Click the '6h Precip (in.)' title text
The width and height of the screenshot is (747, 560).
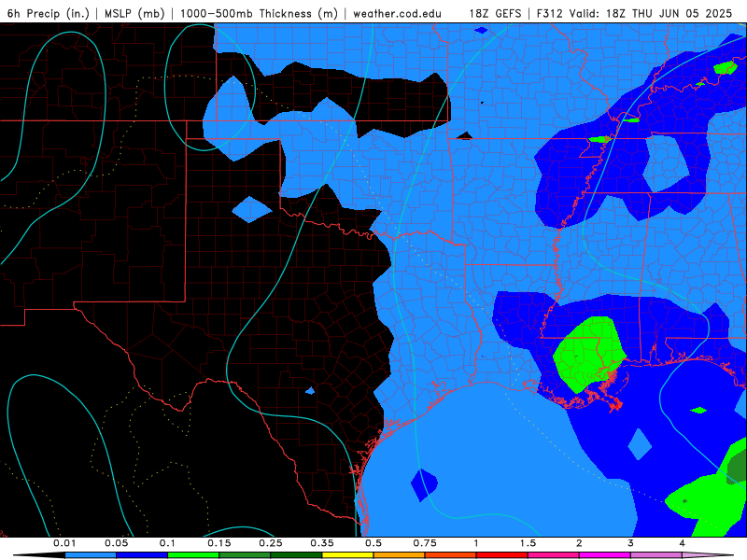49,13
